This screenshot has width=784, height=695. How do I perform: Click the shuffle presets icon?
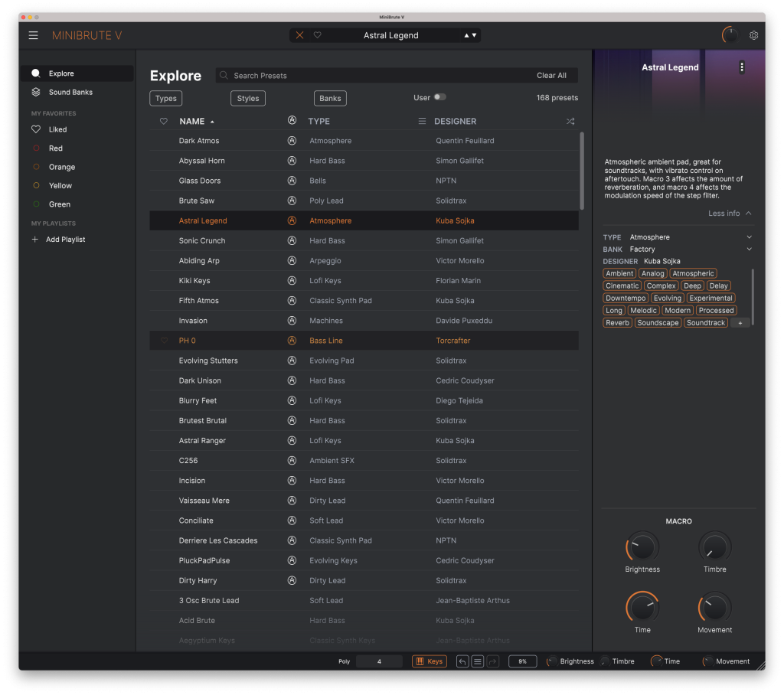tap(570, 121)
